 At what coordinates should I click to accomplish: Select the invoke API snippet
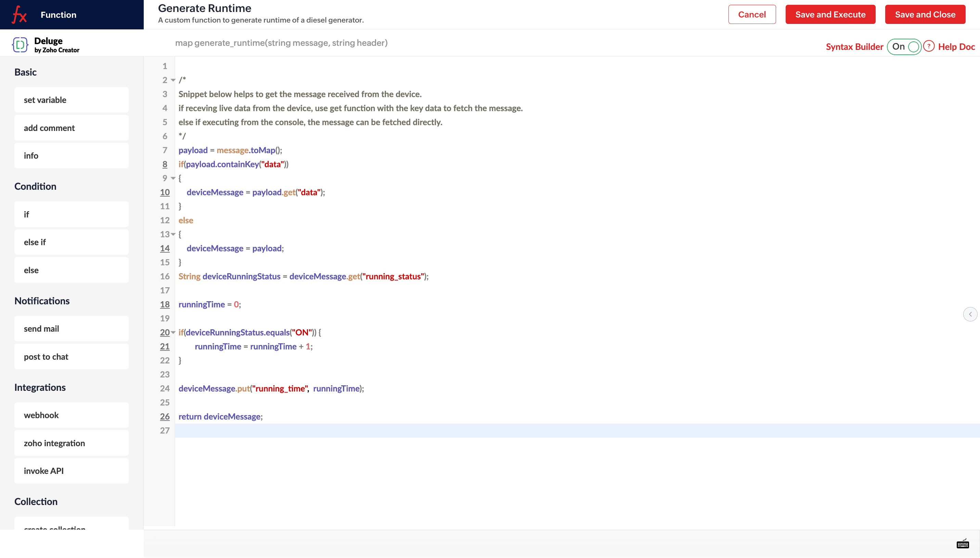pos(71,470)
